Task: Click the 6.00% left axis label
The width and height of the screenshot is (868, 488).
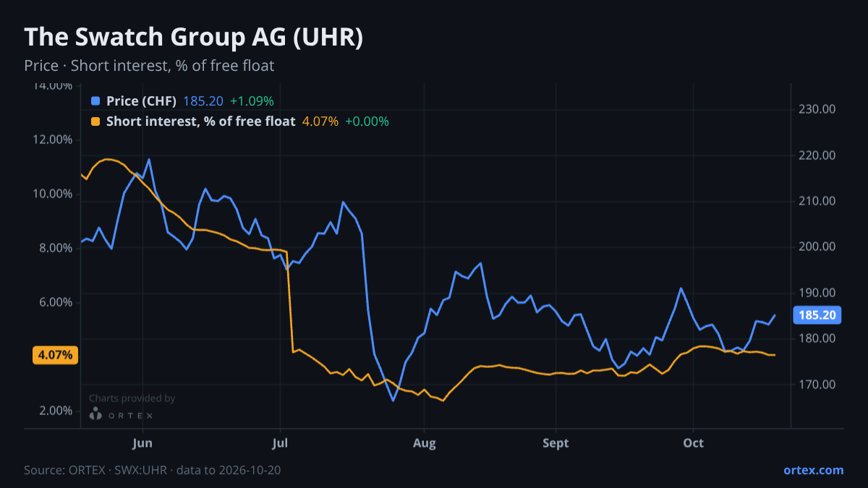Action: 56,302
